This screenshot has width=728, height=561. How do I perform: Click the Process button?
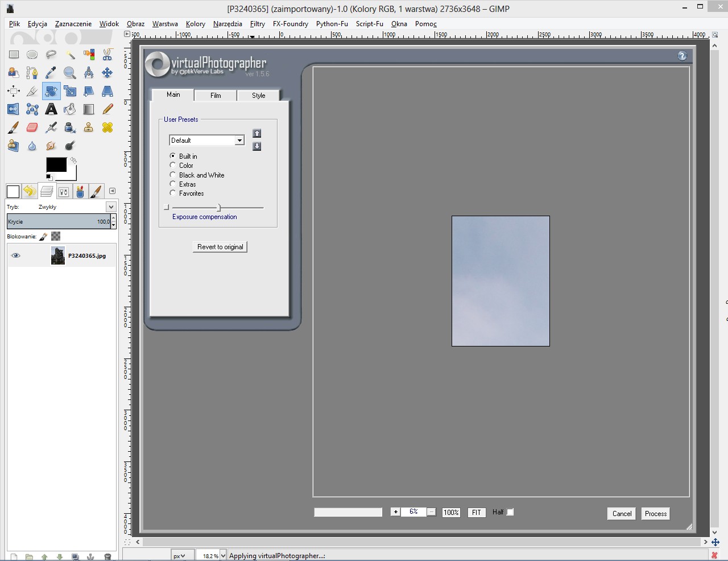point(655,514)
